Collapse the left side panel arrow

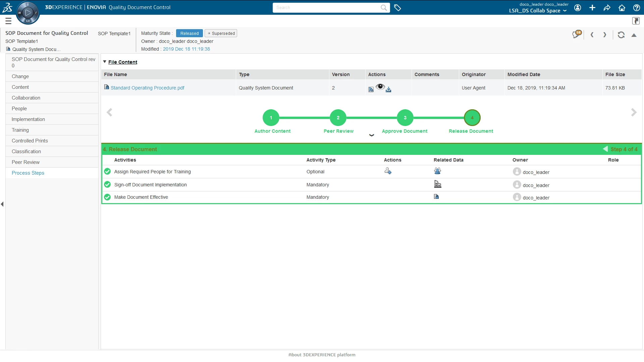point(2,204)
